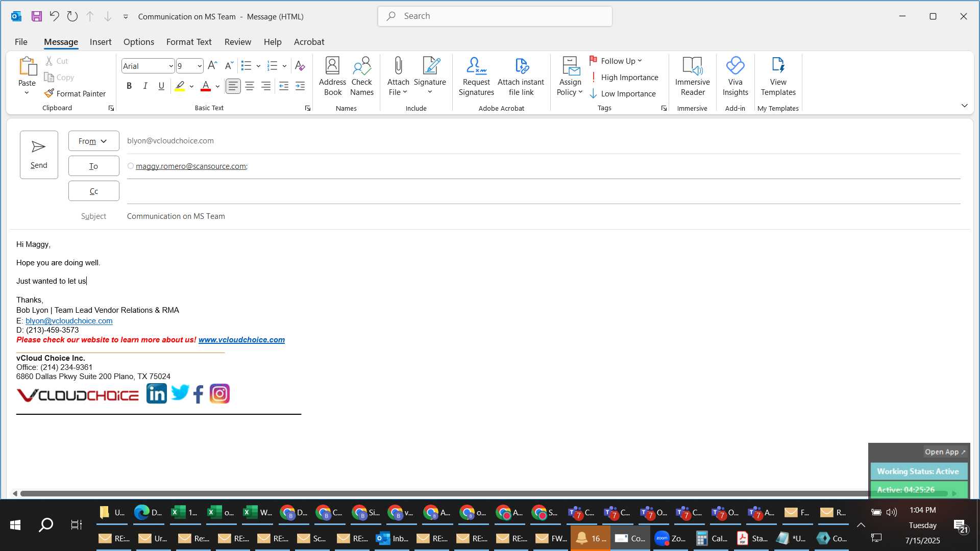Open the Address Book
This screenshot has height=551, width=980.
click(x=332, y=77)
